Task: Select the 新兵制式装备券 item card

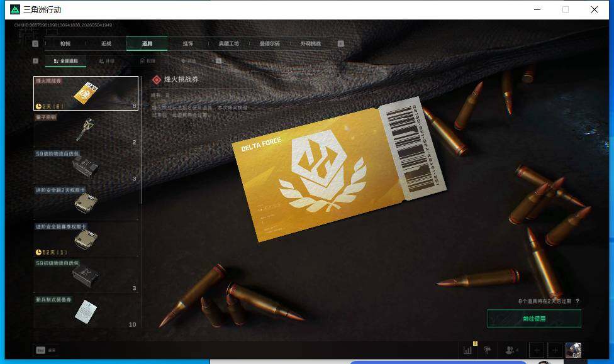Action: tap(86, 312)
